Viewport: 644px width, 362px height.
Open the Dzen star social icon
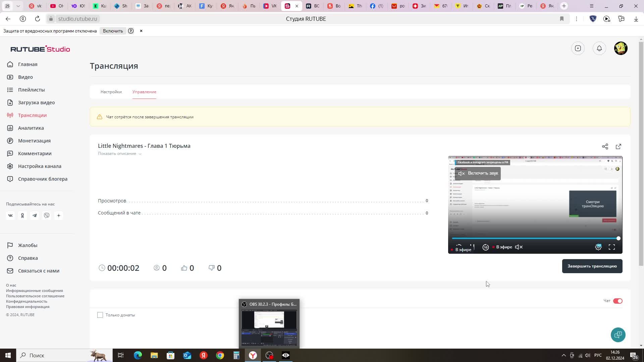point(59,216)
